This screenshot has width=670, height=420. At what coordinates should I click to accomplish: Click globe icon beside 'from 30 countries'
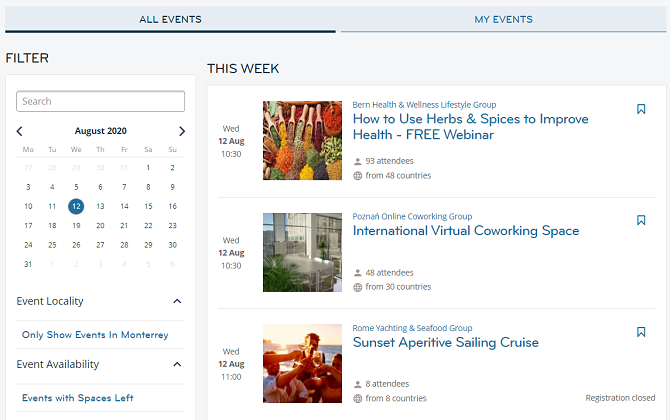pyautogui.click(x=358, y=287)
